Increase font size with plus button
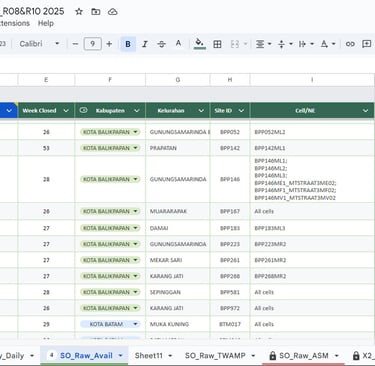 coord(109,44)
